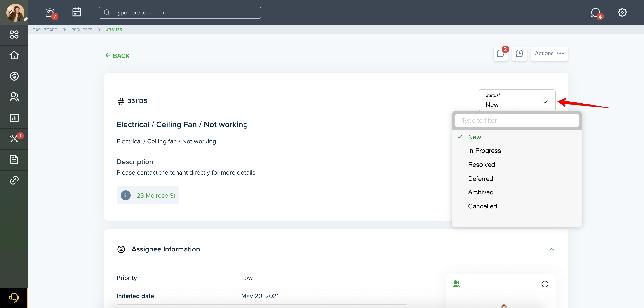Click the Type to filter field
Image resolution: width=644 pixels, height=308 pixels.
click(x=517, y=121)
